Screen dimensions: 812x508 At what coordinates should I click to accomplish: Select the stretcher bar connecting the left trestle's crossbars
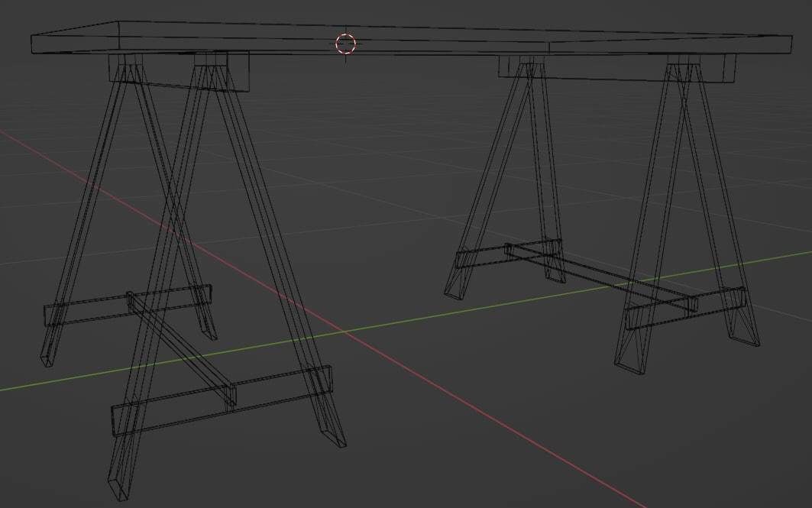coord(182,348)
